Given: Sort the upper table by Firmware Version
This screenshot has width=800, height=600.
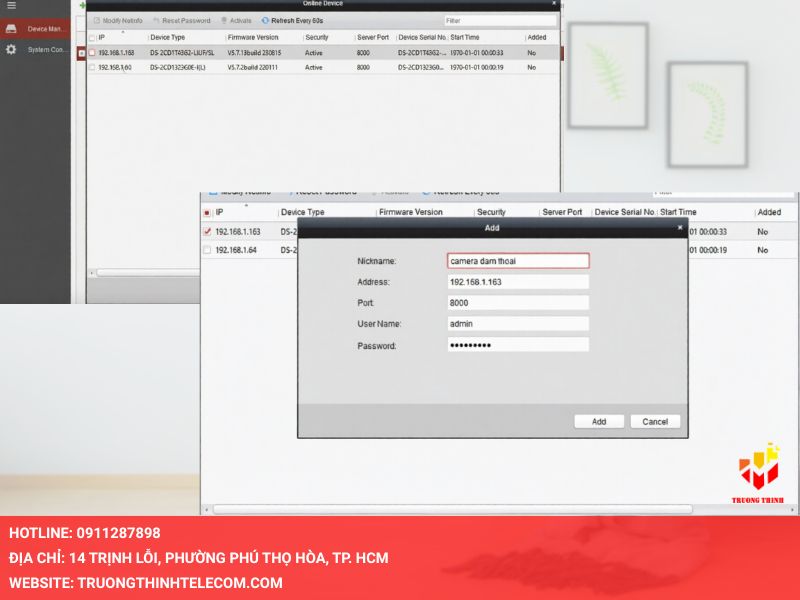Looking at the screenshot, I should point(253,37).
